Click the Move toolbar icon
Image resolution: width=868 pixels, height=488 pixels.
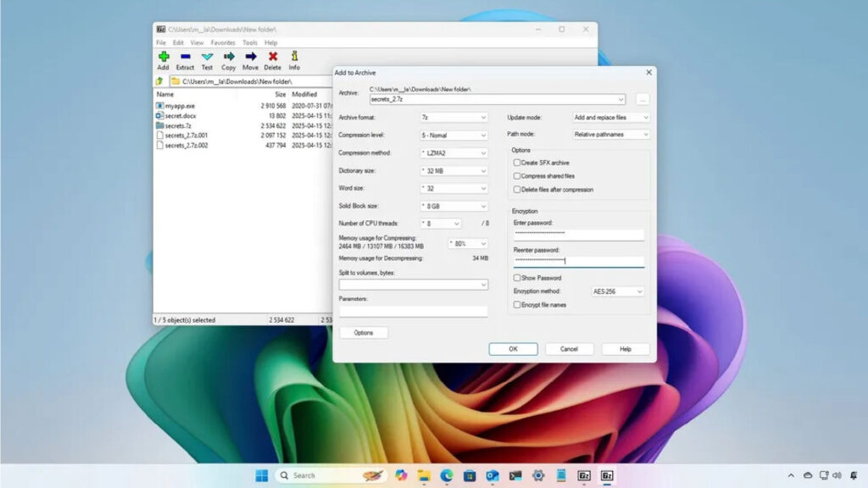pyautogui.click(x=250, y=57)
